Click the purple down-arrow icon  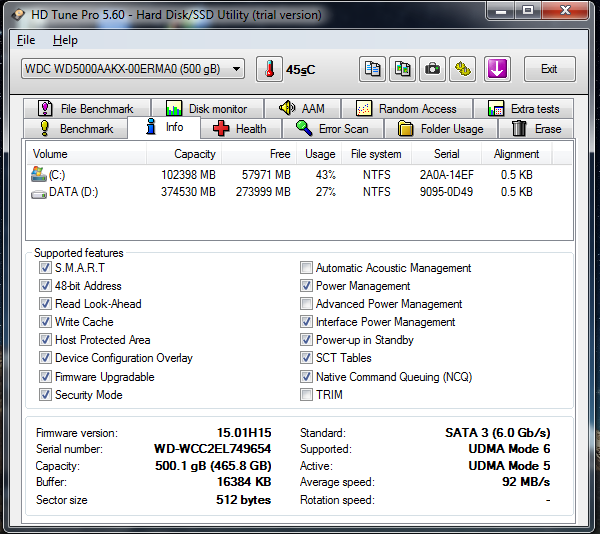tap(497, 69)
